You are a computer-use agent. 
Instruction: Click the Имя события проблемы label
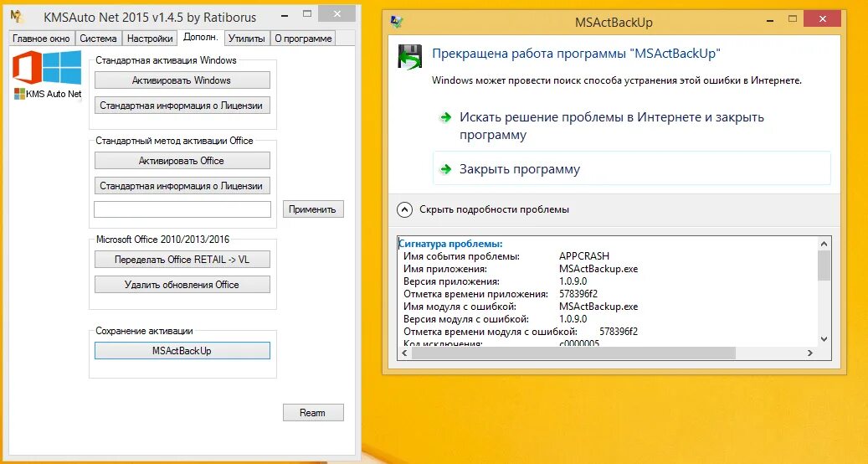(461, 256)
